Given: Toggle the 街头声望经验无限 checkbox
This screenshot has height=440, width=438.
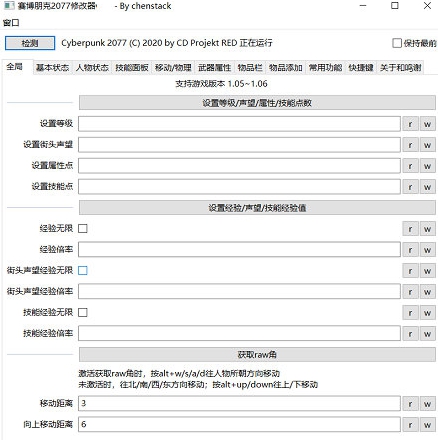Looking at the screenshot, I should (83, 271).
